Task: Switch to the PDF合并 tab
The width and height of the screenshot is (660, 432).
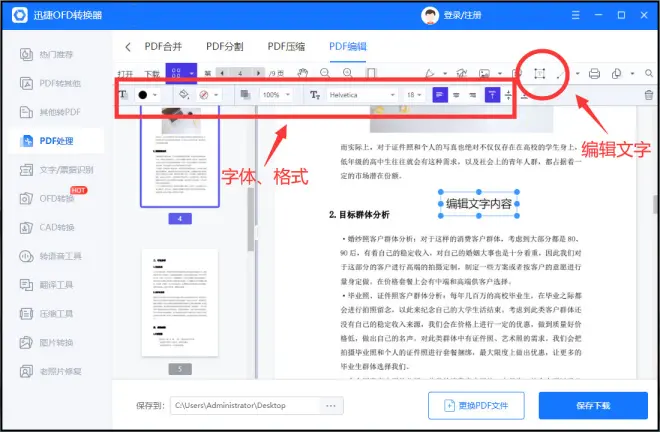Action: 163,46
